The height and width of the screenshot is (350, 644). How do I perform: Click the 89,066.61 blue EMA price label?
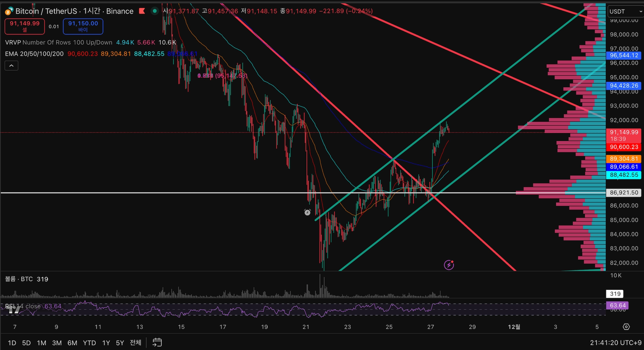pyautogui.click(x=624, y=167)
